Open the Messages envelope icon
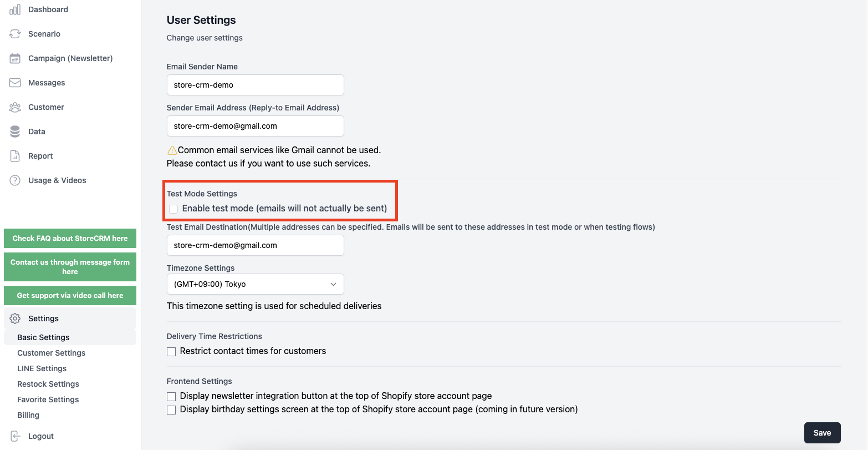This screenshot has width=868, height=450. point(15,83)
